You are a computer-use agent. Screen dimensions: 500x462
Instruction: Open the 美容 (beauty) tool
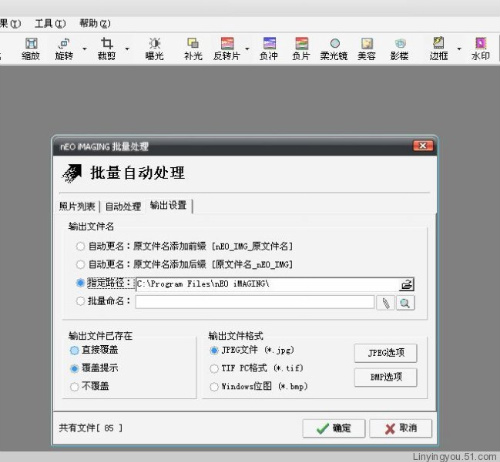(367, 49)
